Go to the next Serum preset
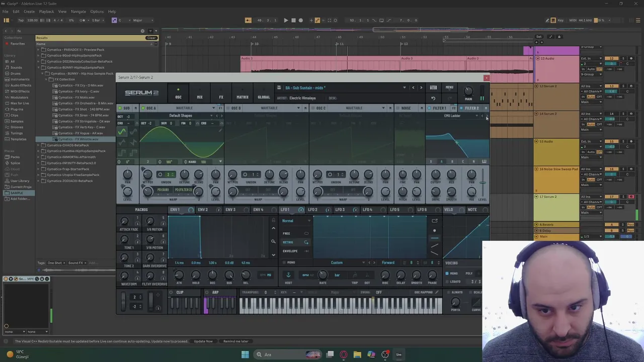The image size is (644, 362). (421, 87)
